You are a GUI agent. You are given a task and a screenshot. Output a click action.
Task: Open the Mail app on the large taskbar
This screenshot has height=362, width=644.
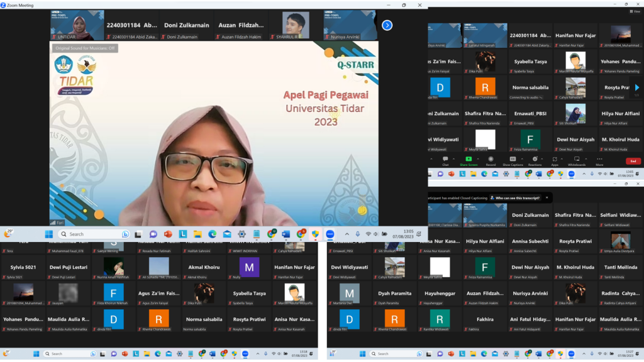point(227,234)
